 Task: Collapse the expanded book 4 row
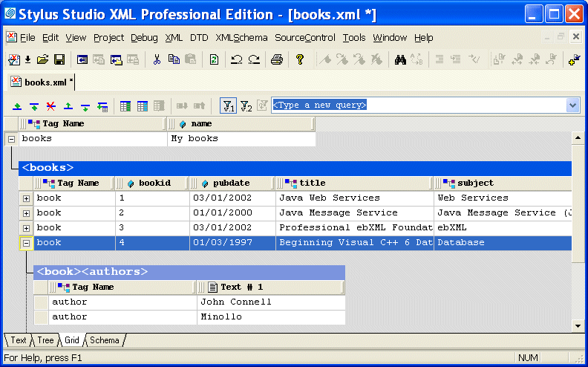[x=26, y=243]
